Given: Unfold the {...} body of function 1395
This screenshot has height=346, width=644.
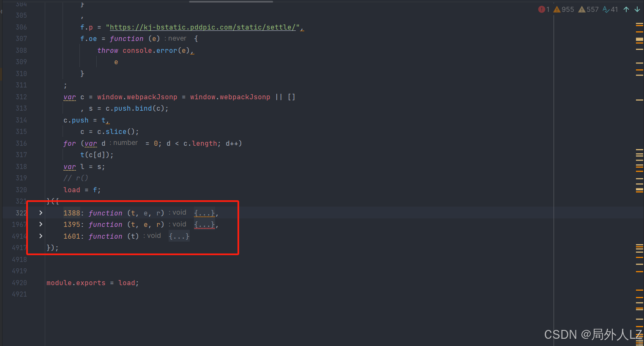Looking at the screenshot, I should tap(205, 224).
